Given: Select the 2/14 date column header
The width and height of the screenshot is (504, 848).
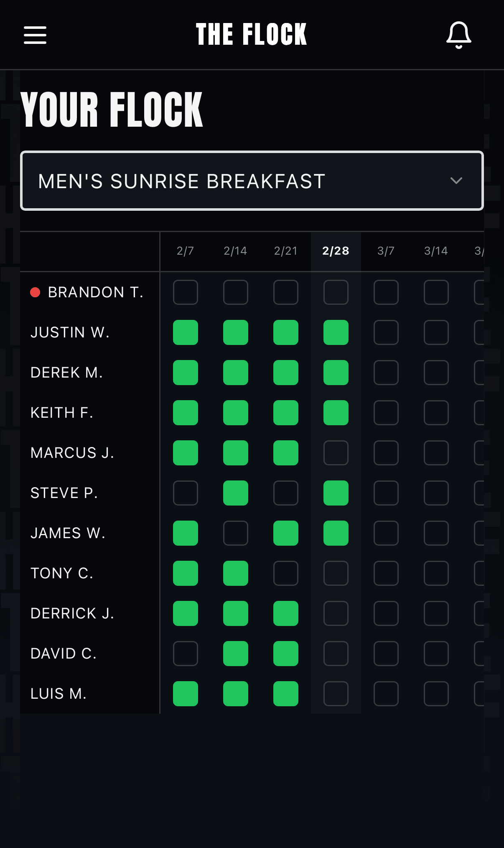Looking at the screenshot, I should pyautogui.click(x=235, y=251).
